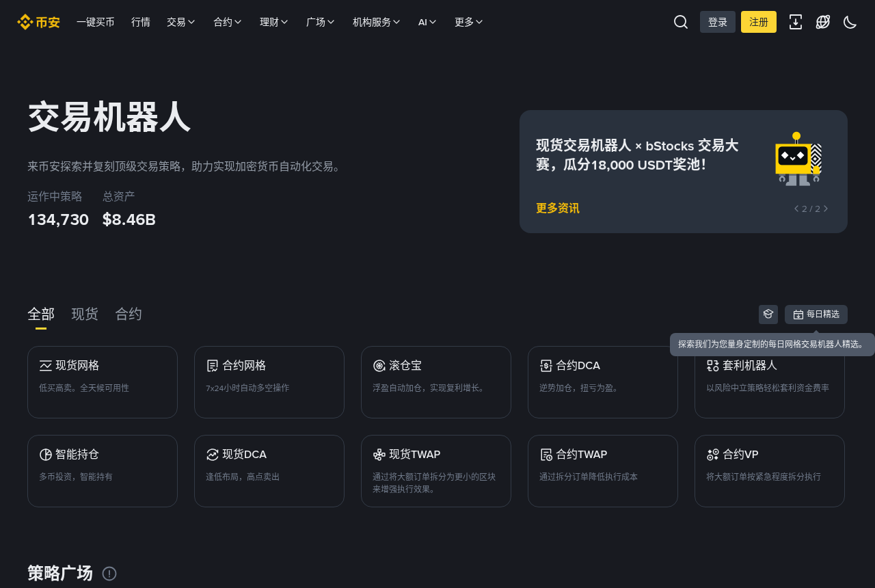Expand the 交易 dropdown menu
The height and width of the screenshot is (588, 875).
181,22
